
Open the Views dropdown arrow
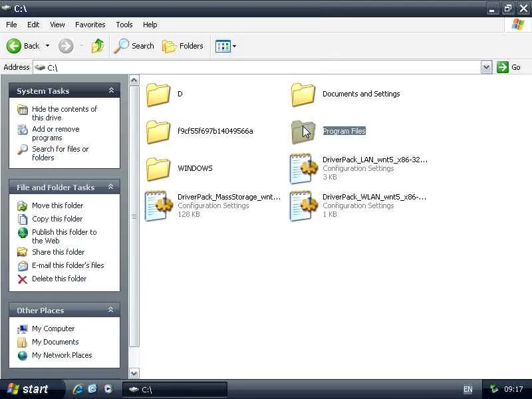(235, 46)
